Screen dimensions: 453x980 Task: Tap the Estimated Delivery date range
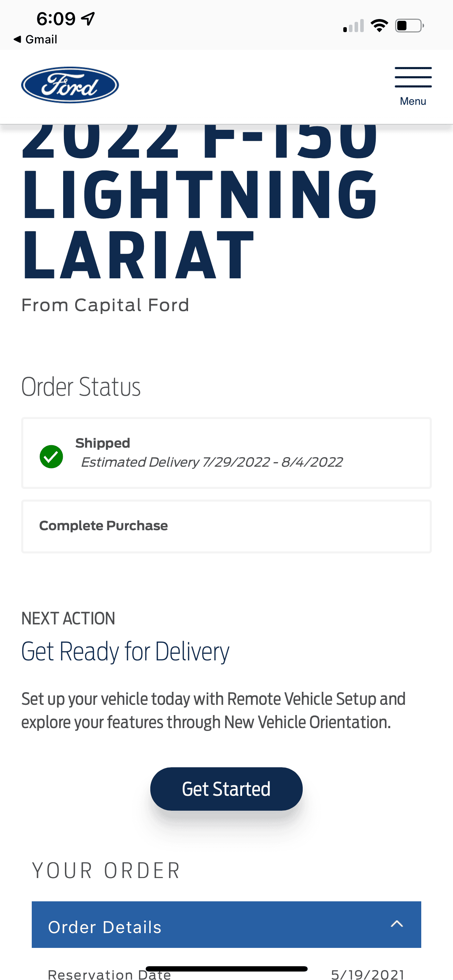[211, 462]
